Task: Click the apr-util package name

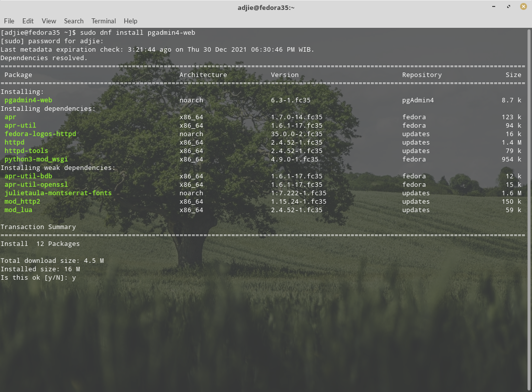Action: click(20, 126)
